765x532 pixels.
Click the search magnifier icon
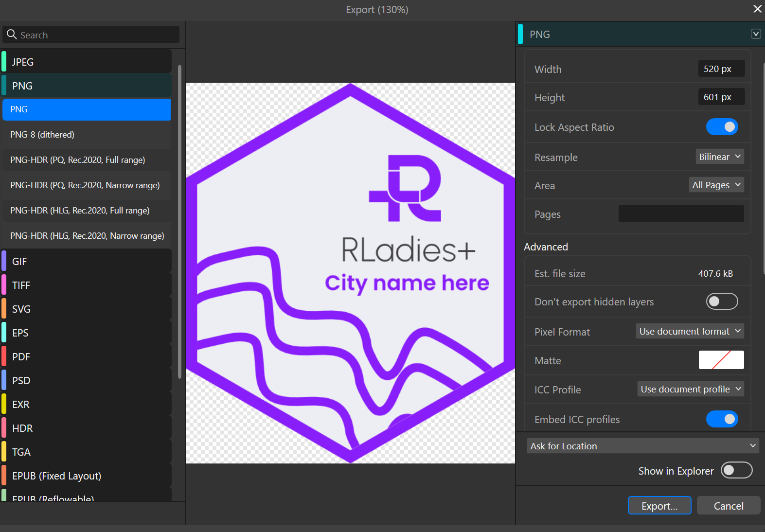coord(12,35)
